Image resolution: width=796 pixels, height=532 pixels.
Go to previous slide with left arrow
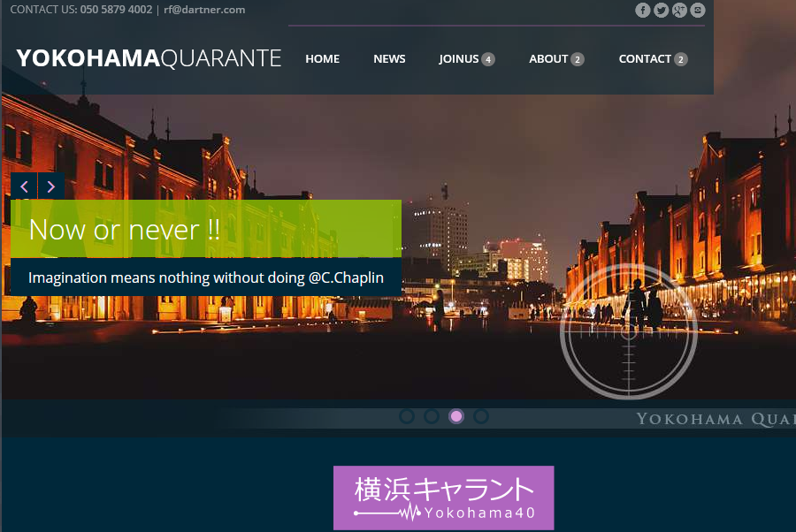pyautogui.click(x=24, y=186)
